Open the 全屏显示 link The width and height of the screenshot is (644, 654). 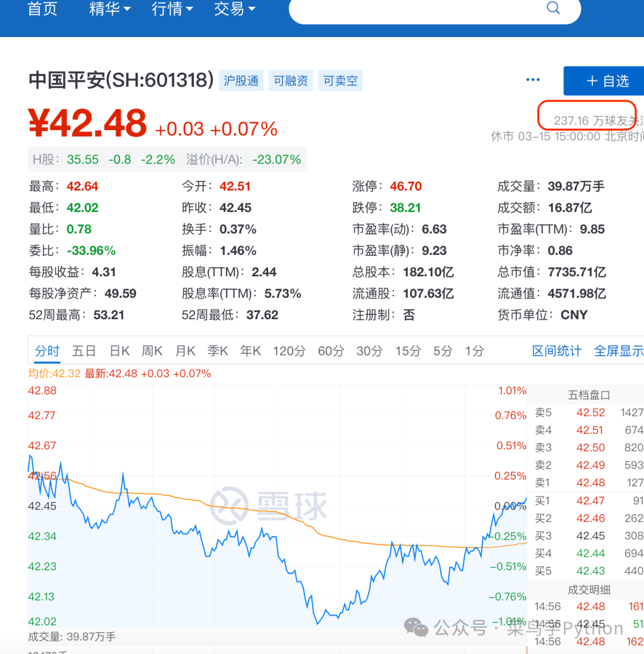point(618,351)
